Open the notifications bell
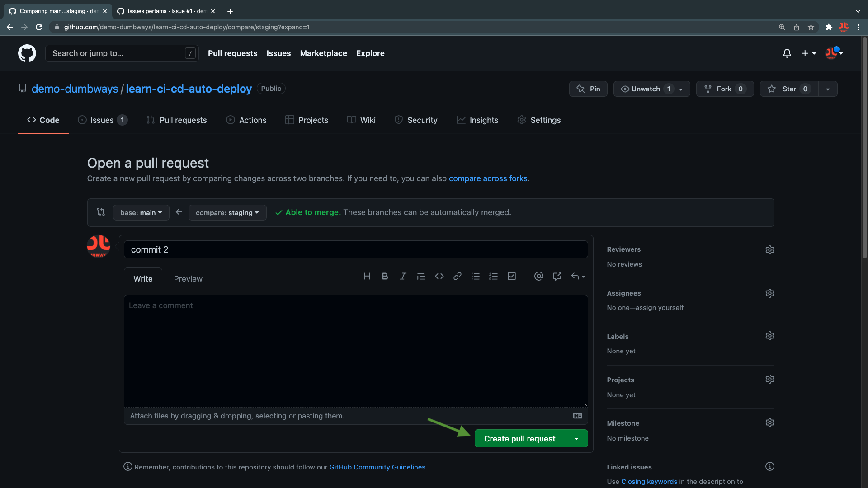The width and height of the screenshot is (868, 488). [787, 53]
